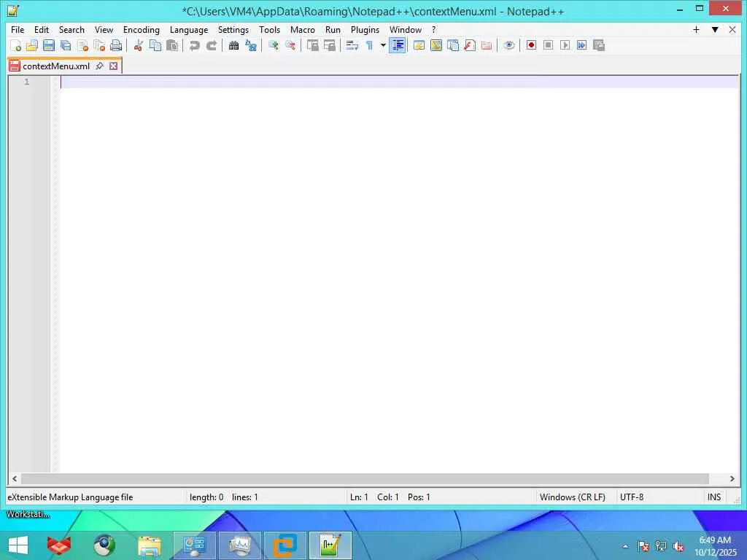This screenshot has width=747, height=560.
Task: Start macro recording with red dot icon
Action: (531, 45)
